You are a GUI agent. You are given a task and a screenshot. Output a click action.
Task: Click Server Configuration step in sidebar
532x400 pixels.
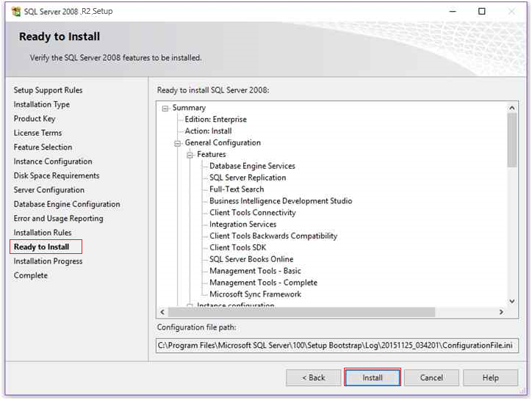coord(48,190)
